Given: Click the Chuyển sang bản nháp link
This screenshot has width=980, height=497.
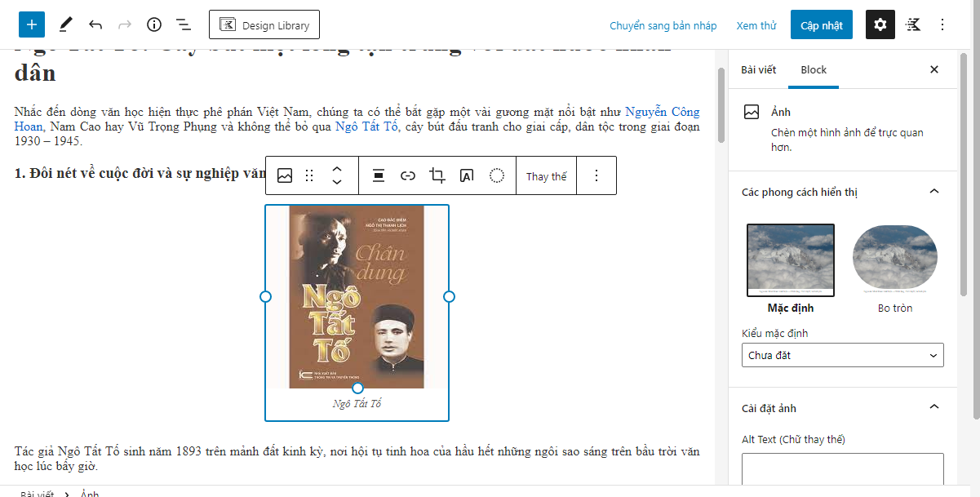Looking at the screenshot, I should [x=663, y=25].
